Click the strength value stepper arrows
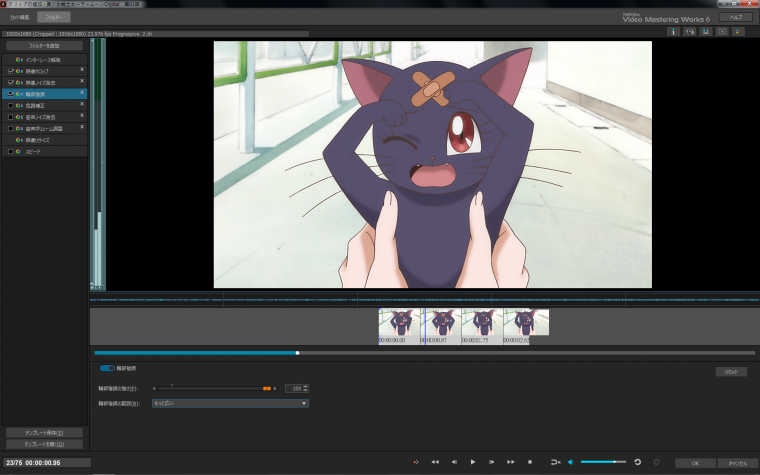Screen dimensions: 760x475 click(x=305, y=388)
